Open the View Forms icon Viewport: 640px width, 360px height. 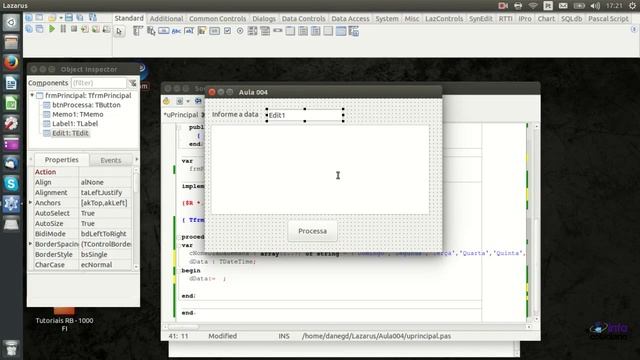39,29
